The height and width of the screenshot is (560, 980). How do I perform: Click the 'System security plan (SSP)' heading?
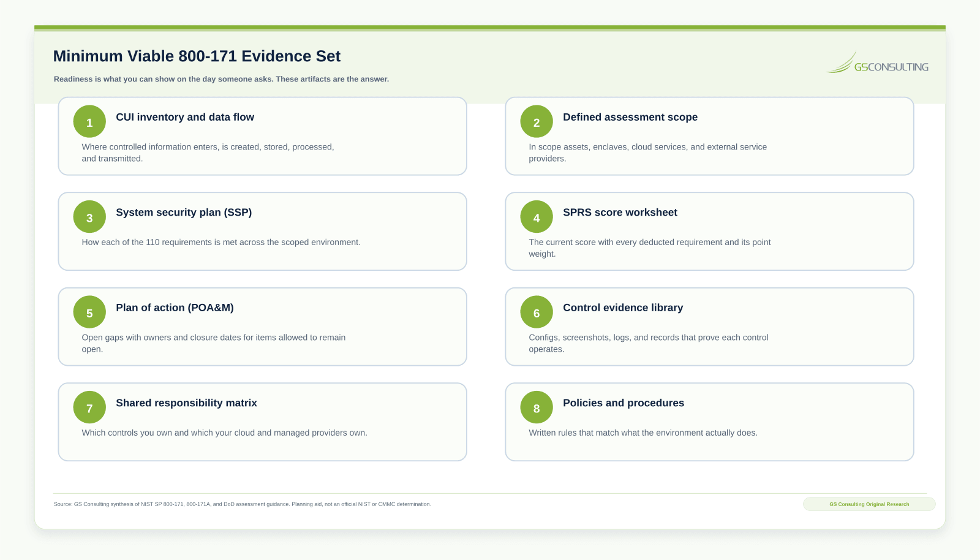tap(184, 213)
